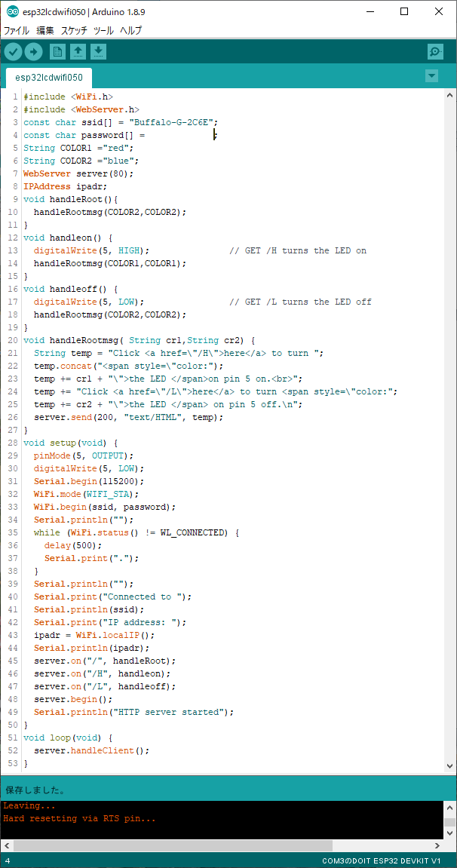
Task: Click the password value area on line 4
Action: click(179, 135)
